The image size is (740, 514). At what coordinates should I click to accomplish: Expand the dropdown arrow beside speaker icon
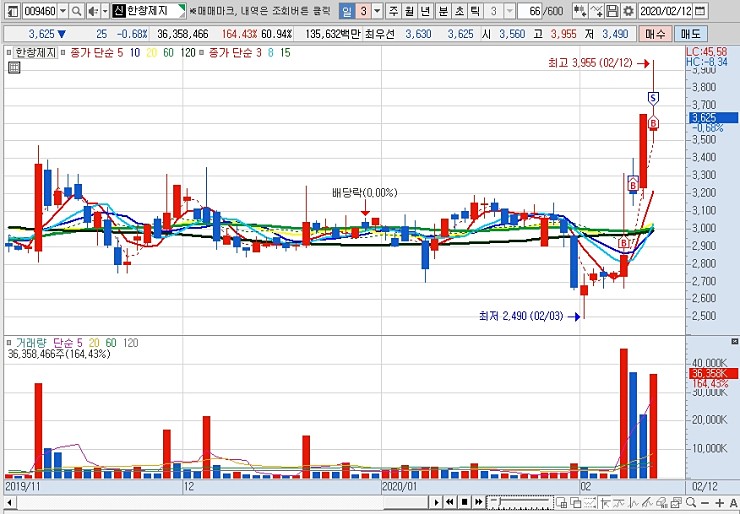point(105,11)
